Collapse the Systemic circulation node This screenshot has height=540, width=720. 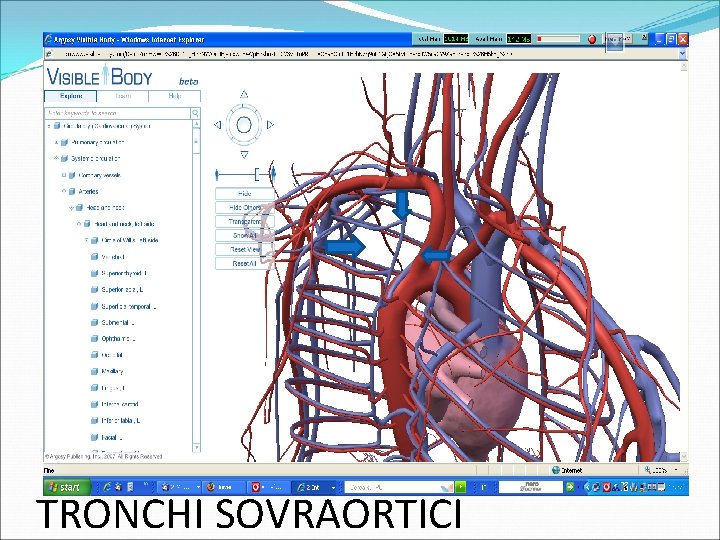coord(56,158)
